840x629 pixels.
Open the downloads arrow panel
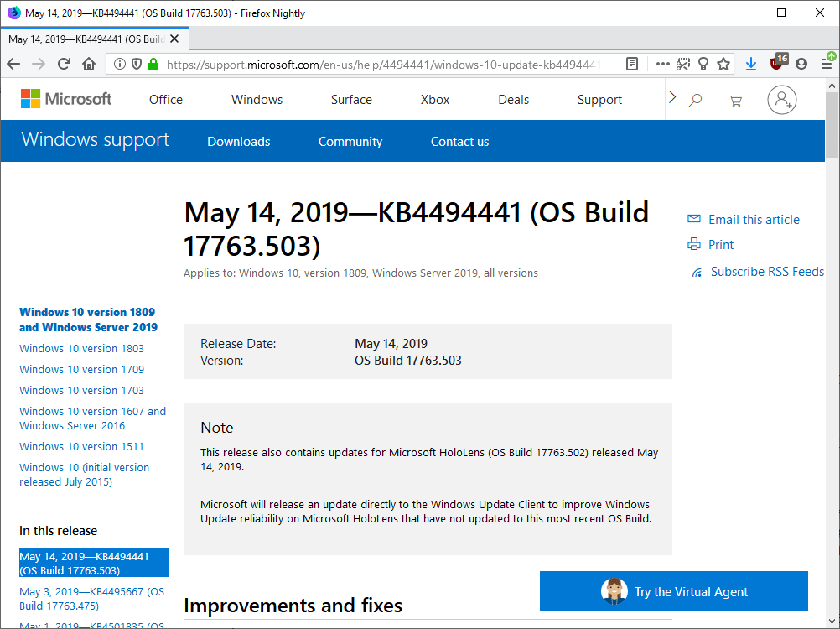pyautogui.click(x=751, y=65)
